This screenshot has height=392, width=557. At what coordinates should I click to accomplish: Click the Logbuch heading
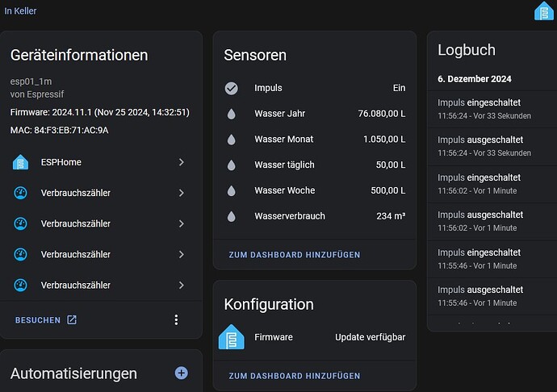pyautogui.click(x=467, y=50)
